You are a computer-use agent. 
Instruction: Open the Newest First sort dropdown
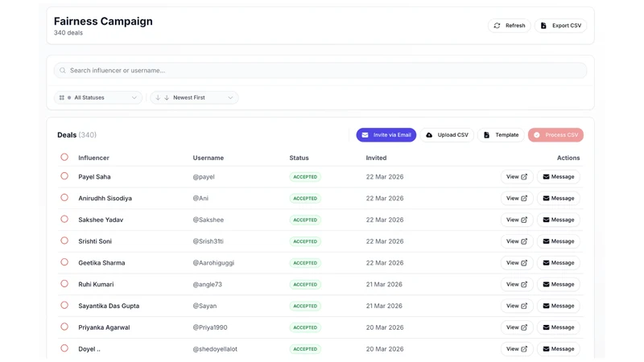pos(194,97)
